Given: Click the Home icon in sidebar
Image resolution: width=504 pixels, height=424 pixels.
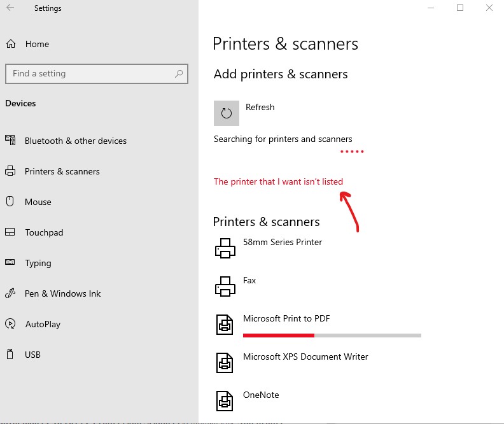Looking at the screenshot, I should (11, 44).
